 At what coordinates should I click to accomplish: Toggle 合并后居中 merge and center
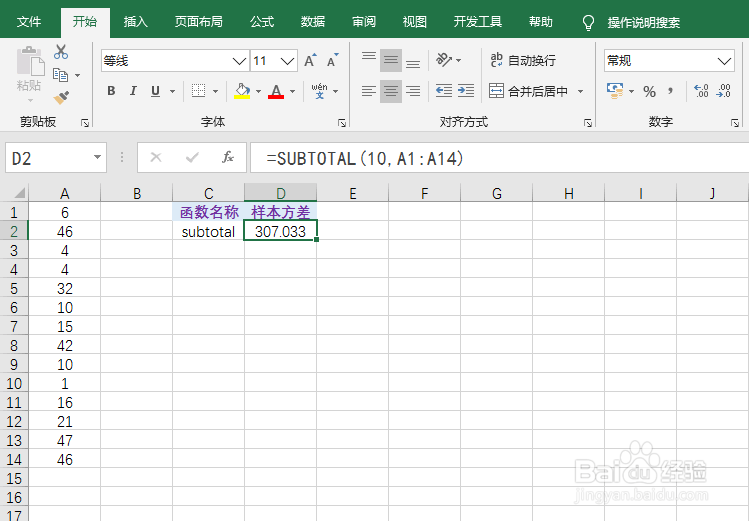coord(528,91)
